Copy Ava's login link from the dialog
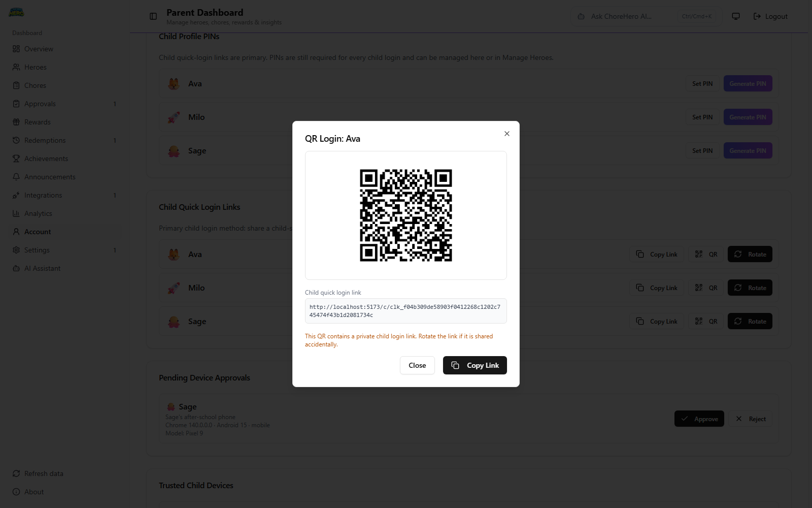812x508 pixels. pyautogui.click(x=475, y=365)
